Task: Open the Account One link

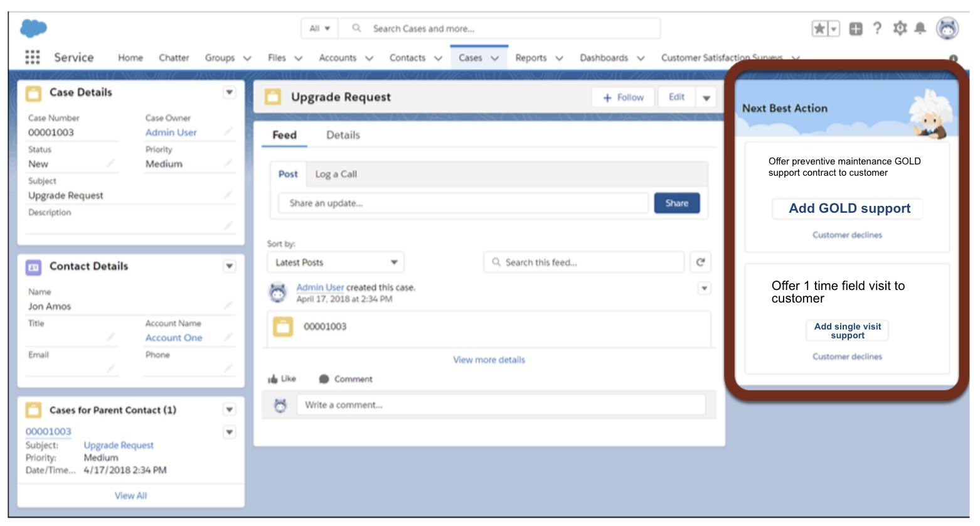Action: click(x=174, y=338)
